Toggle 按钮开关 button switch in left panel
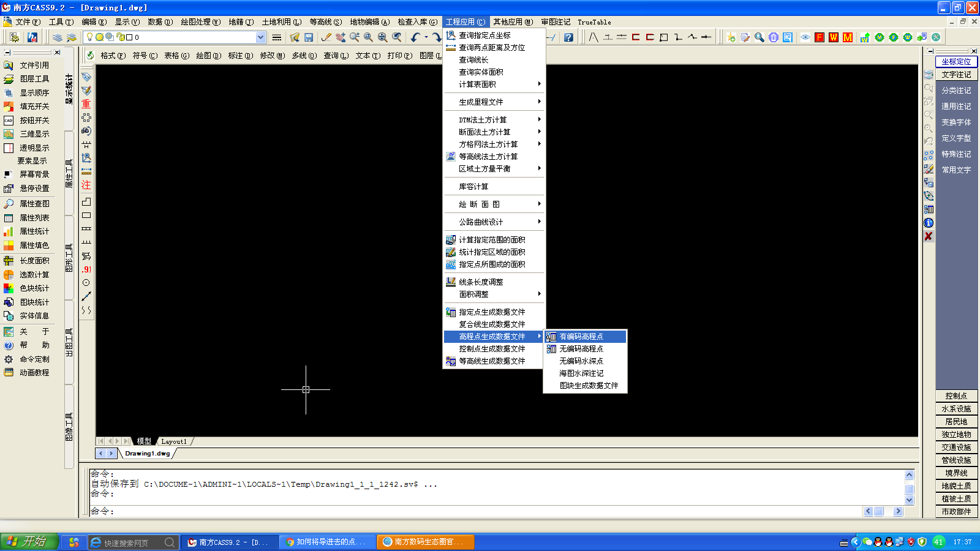Image resolution: width=980 pixels, height=551 pixels. click(34, 121)
